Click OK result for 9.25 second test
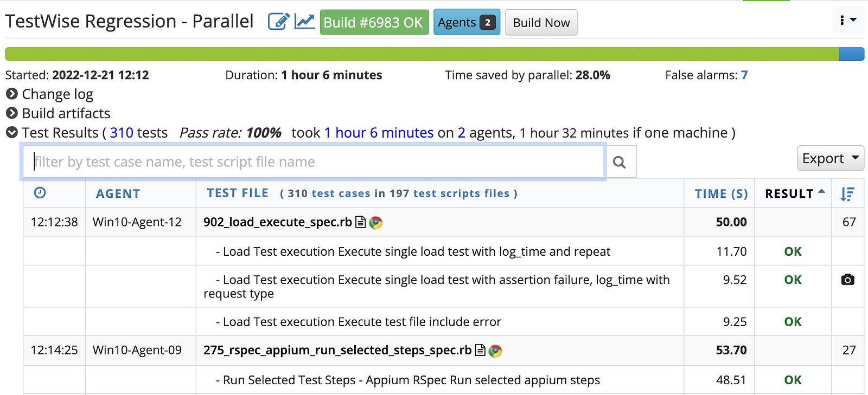Image resolution: width=868 pixels, height=395 pixels. pos(793,322)
